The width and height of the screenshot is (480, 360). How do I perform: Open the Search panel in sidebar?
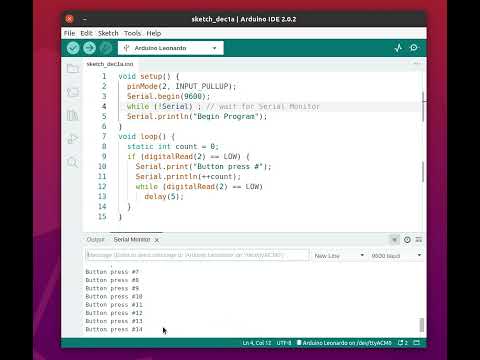72,162
